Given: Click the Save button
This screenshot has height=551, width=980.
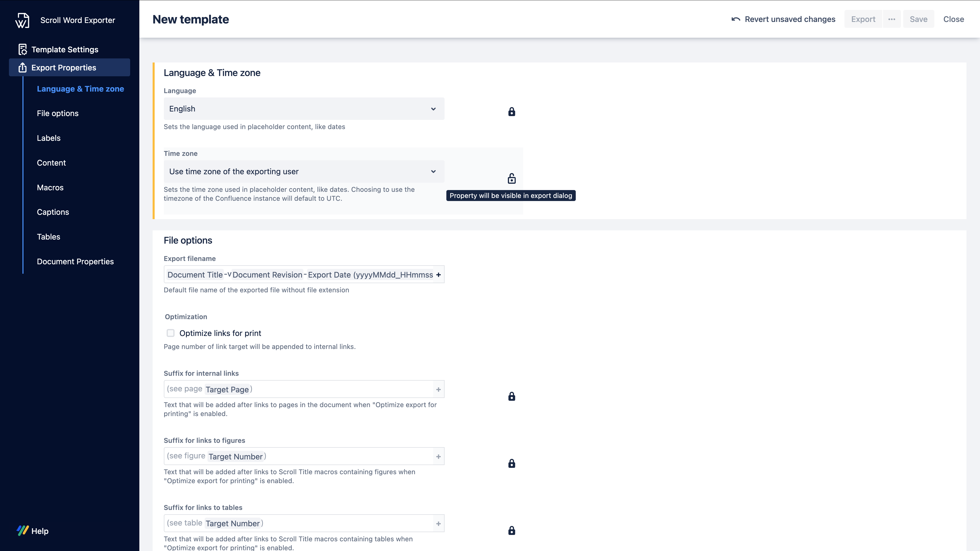Looking at the screenshot, I should point(918,19).
